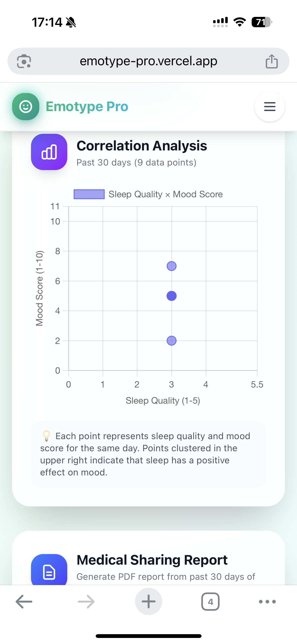Screen dimensions: 297x644
Task: Tap the battery level indicator
Action: tap(261, 22)
